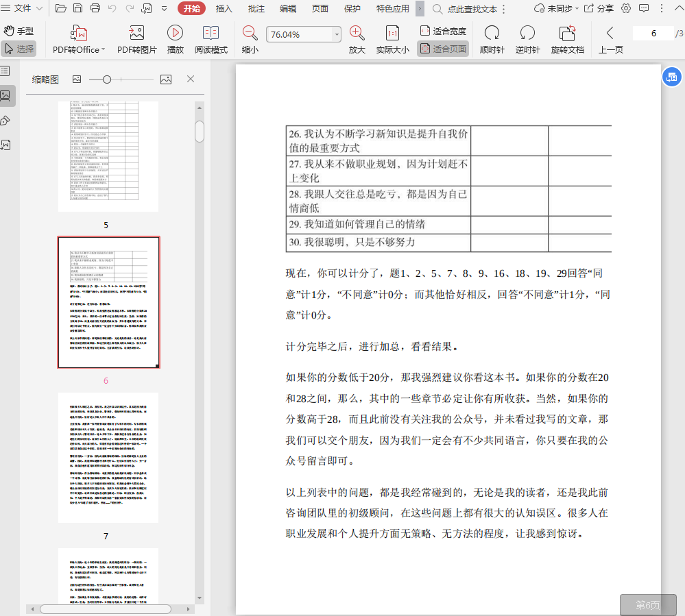This screenshot has height=616, width=685.
Task: Click the three-dot more options icon
Action: tap(662, 8)
